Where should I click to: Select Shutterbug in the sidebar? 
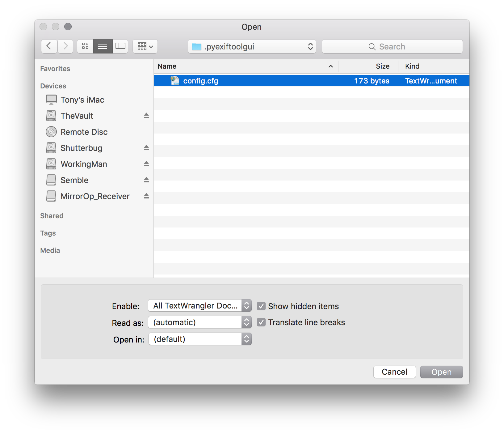[94, 148]
